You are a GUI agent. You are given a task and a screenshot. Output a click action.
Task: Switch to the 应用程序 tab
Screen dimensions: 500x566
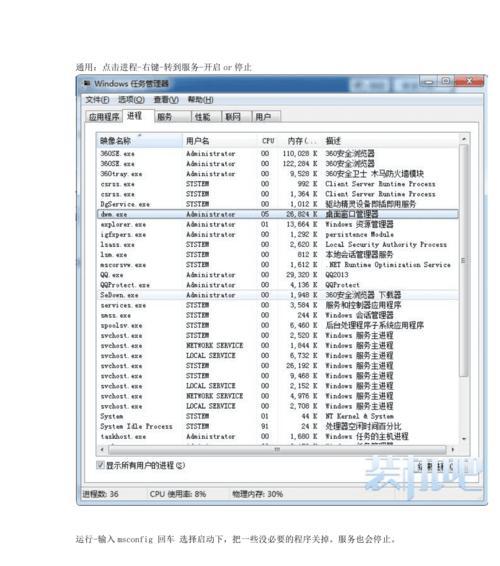[104, 117]
